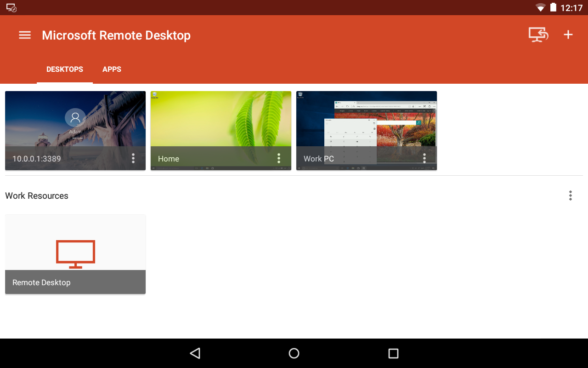
Task: Switch to the APPS tab
Action: (x=112, y=69)
